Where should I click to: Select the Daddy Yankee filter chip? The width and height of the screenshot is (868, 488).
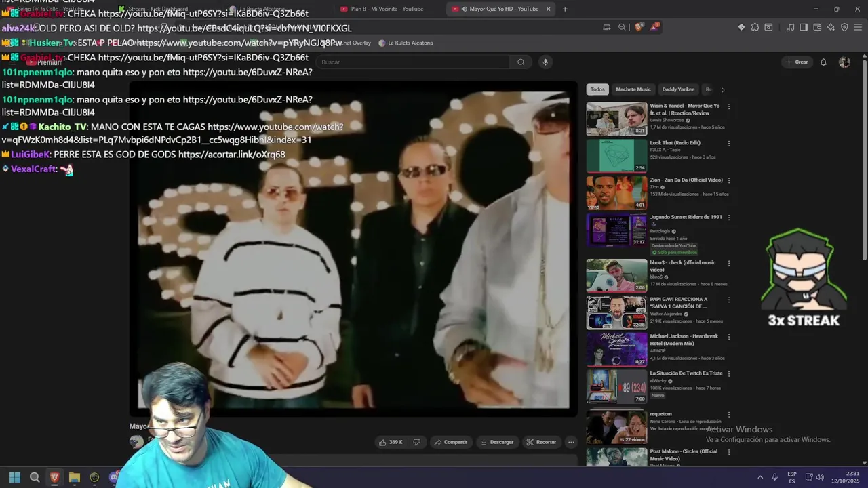678,89
